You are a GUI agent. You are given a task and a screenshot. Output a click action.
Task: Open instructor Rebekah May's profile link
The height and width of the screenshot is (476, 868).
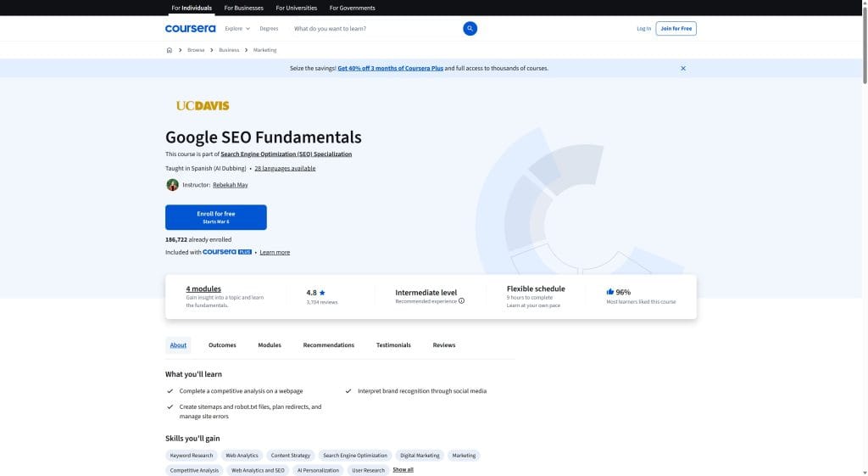231,185
